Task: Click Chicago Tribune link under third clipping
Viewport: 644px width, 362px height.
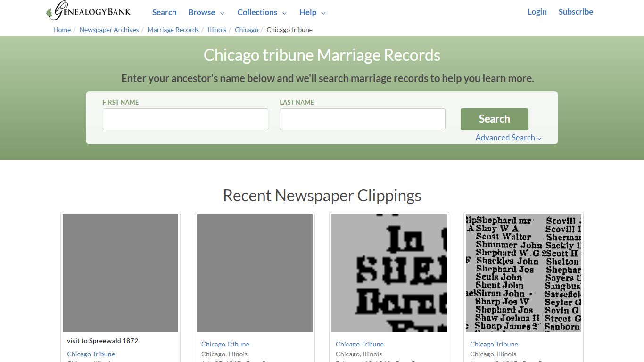Action: click(360, 344)
